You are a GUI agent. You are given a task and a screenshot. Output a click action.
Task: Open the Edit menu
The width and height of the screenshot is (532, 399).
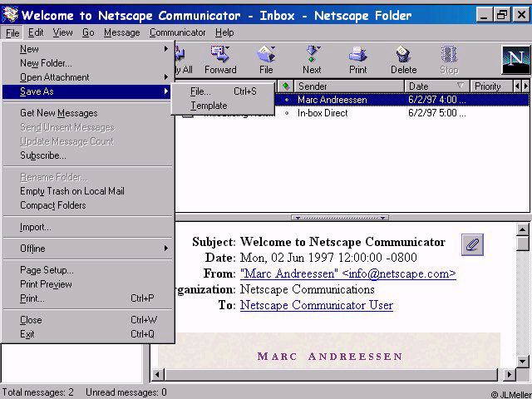(x=36, y=32)
